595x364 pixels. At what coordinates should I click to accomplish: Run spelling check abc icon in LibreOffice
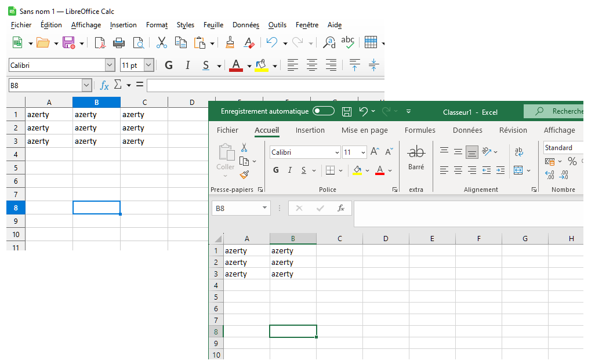pos(347,42)
